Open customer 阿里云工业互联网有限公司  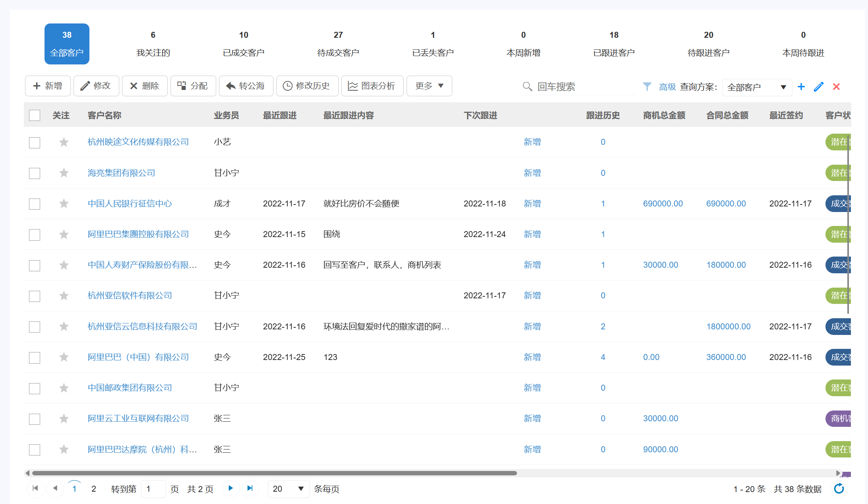(138, 418)
